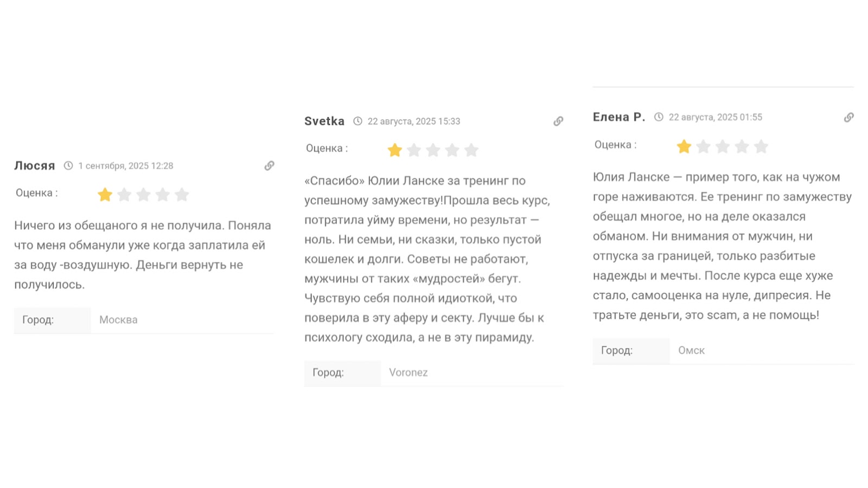Image resolution: width=868 pixels, height=488 pixels.
Task: Click the filled gold star in Елена Р.'s rating
Action: [684, 146]
